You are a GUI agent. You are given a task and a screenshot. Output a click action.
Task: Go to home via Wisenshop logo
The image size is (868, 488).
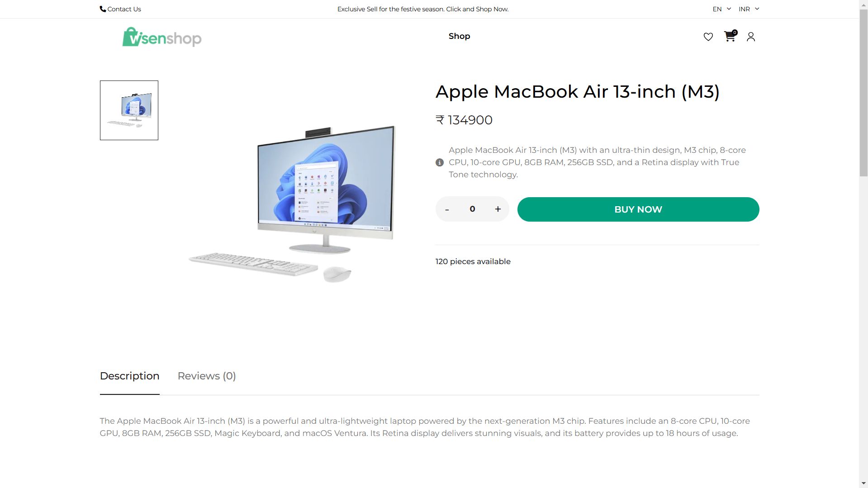(161, 37)
